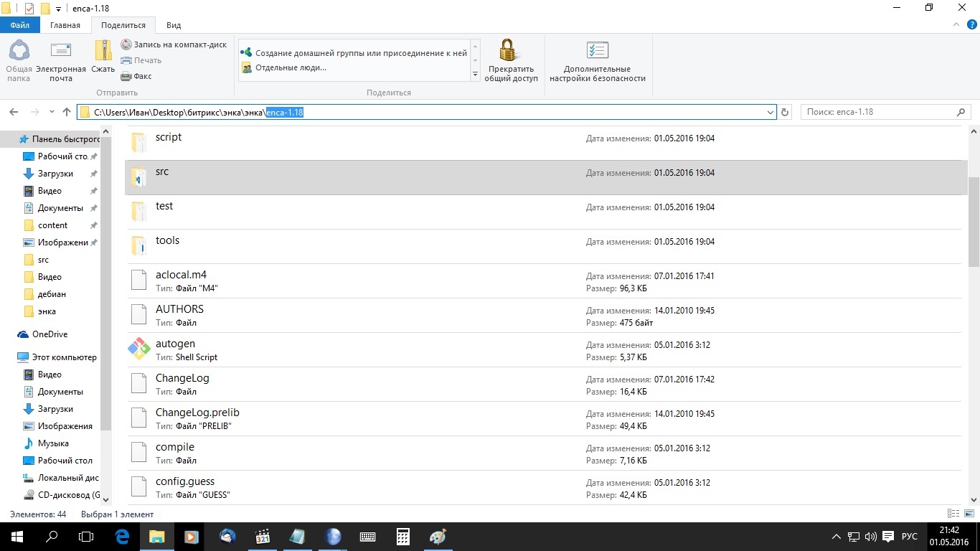Open Task View on the taskbar
The width and height of the screenshot is (980, 551).
(x=86, y=537)
